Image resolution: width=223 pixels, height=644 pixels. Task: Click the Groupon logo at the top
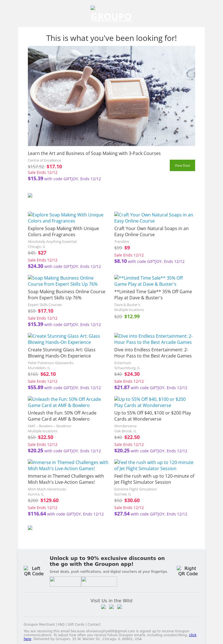tap(111, 14)
